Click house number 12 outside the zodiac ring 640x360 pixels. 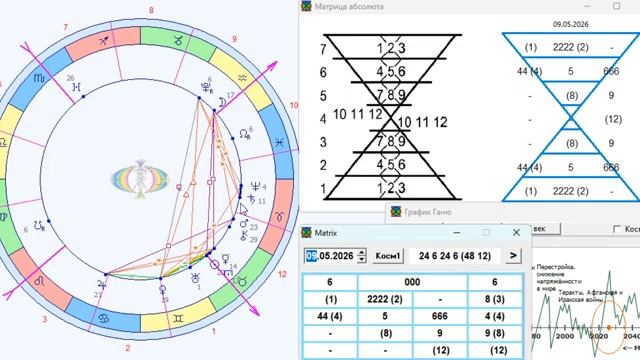pyautogui.click(x=282, y=274)
